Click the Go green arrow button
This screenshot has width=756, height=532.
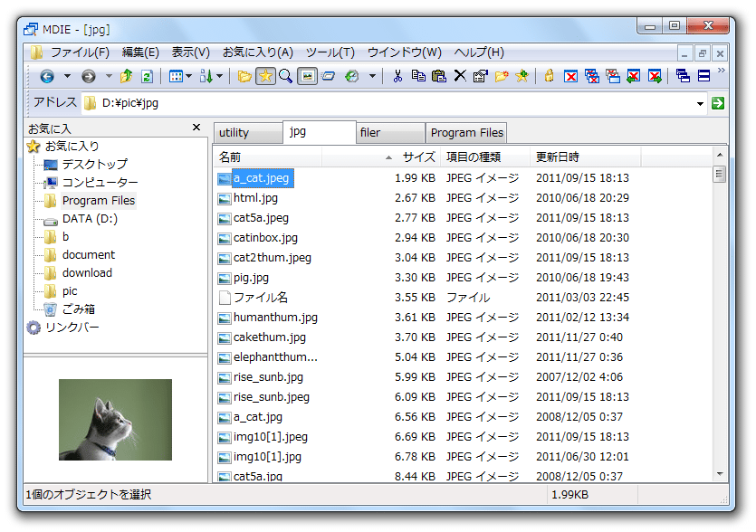pos(718,103)
